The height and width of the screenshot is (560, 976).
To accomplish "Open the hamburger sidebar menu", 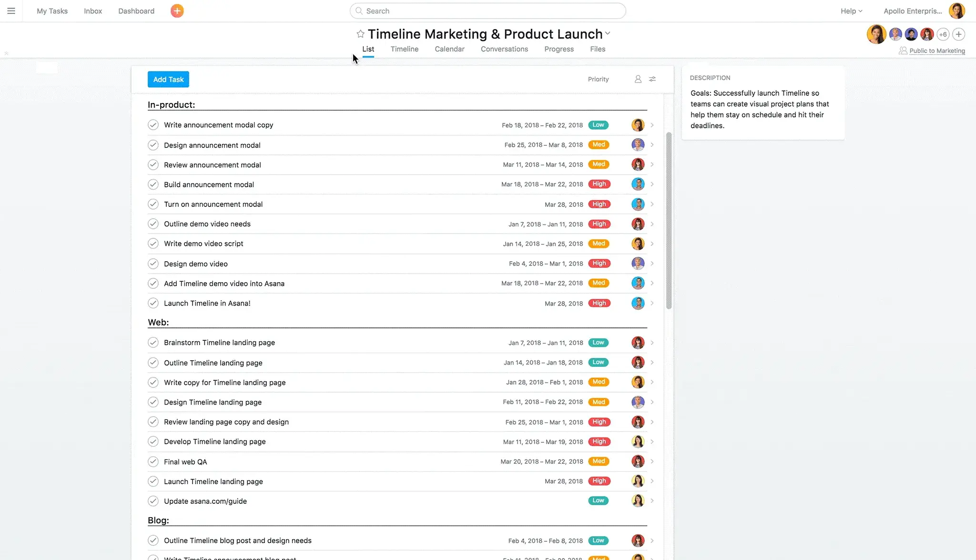I will tap(11, 11).
